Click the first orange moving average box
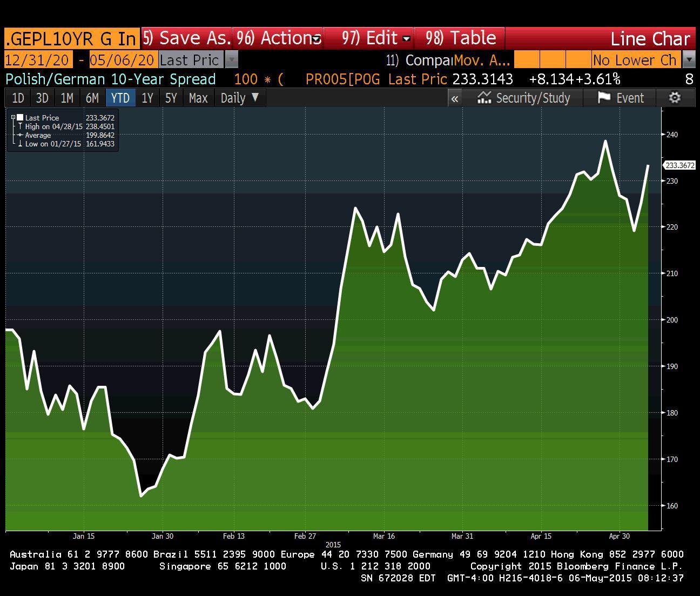This screenshot has height=596, width=700. [527, 59]
